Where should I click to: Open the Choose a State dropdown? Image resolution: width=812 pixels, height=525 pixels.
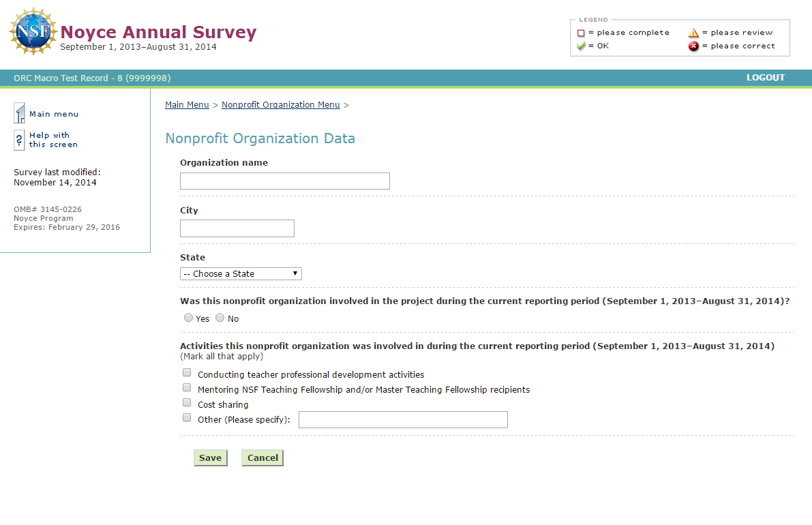241,273
